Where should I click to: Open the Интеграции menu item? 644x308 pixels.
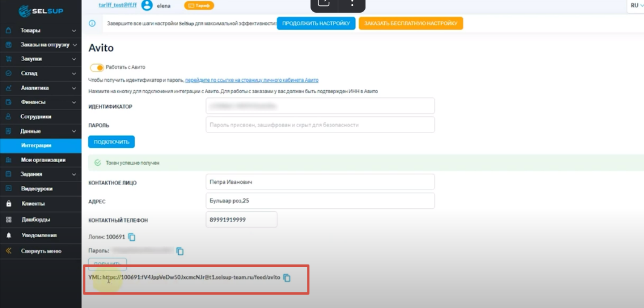point(40,146)
